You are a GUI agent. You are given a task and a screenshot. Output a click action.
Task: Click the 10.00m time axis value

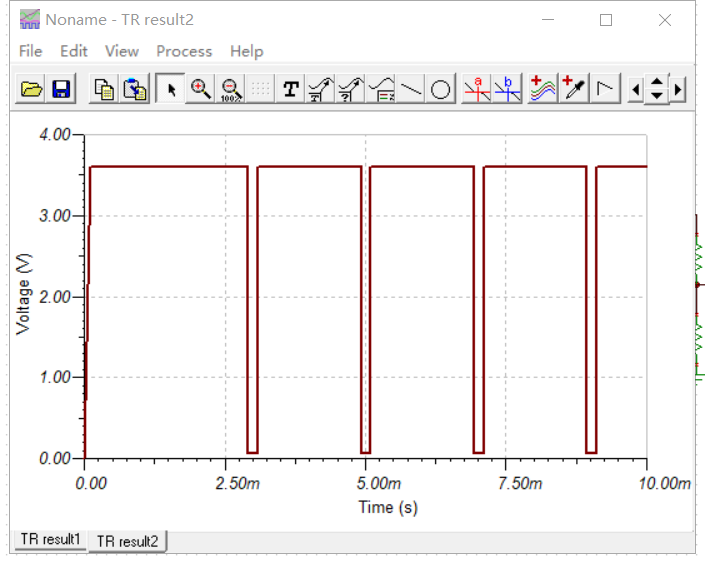pos(665,483)
